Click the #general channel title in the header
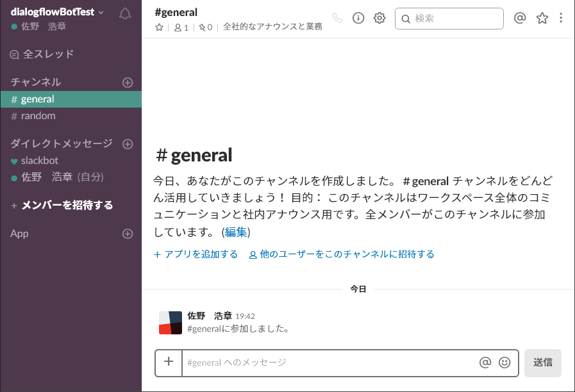 point(176,12)
